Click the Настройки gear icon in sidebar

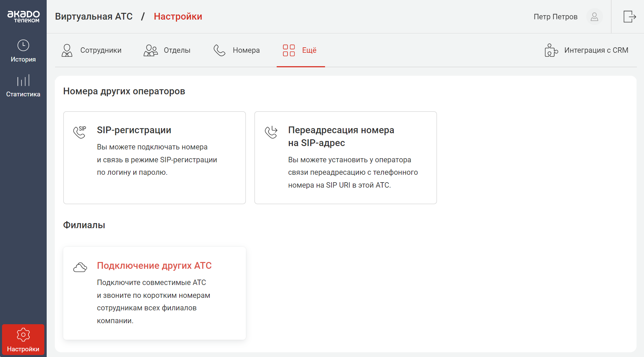pyautogui.click(x=23, y=335)
